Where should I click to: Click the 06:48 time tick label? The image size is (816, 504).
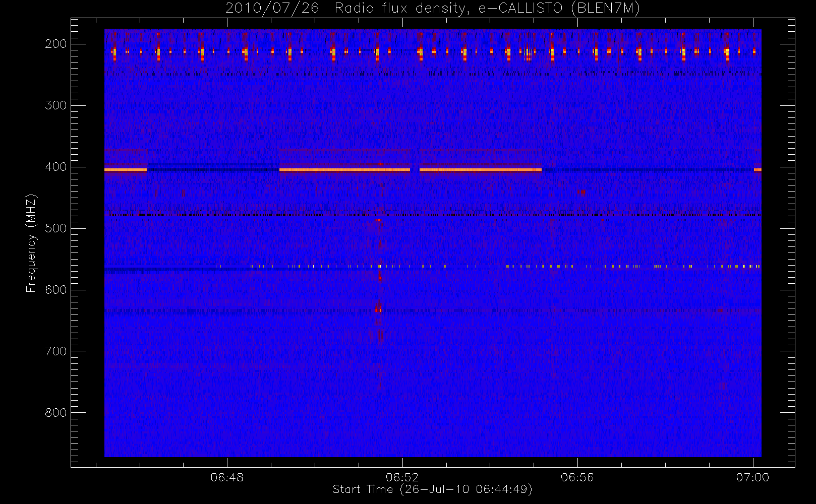(227, 477)
